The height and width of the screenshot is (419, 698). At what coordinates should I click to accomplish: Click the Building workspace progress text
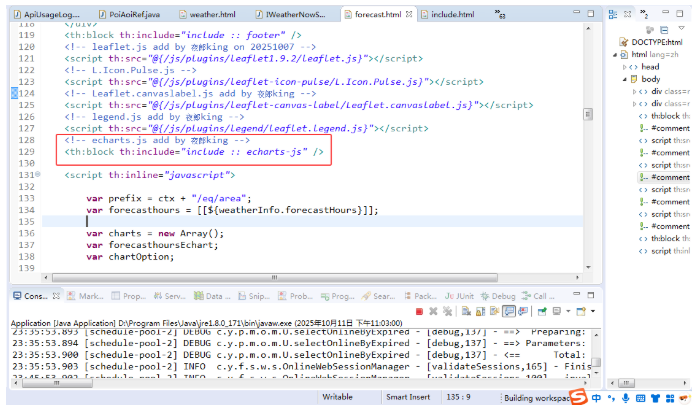536,398
